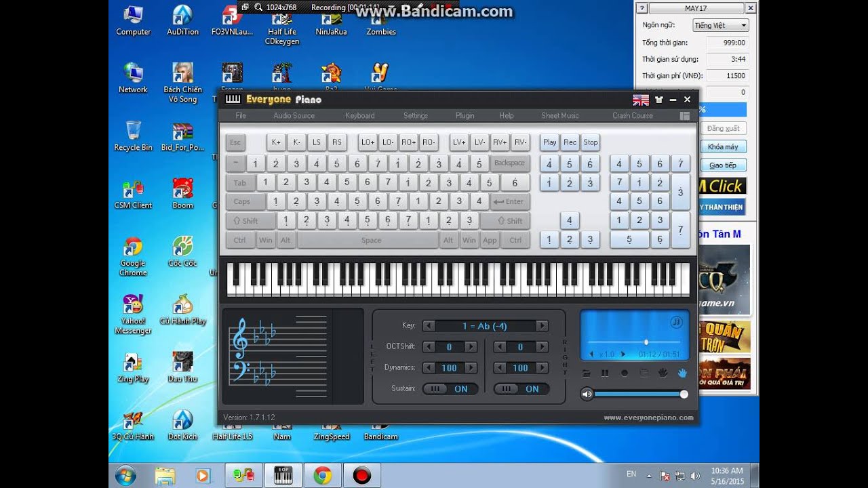Click the K+ key button
The width and height of the screenshot is (868, 488).
click(276, 142)
